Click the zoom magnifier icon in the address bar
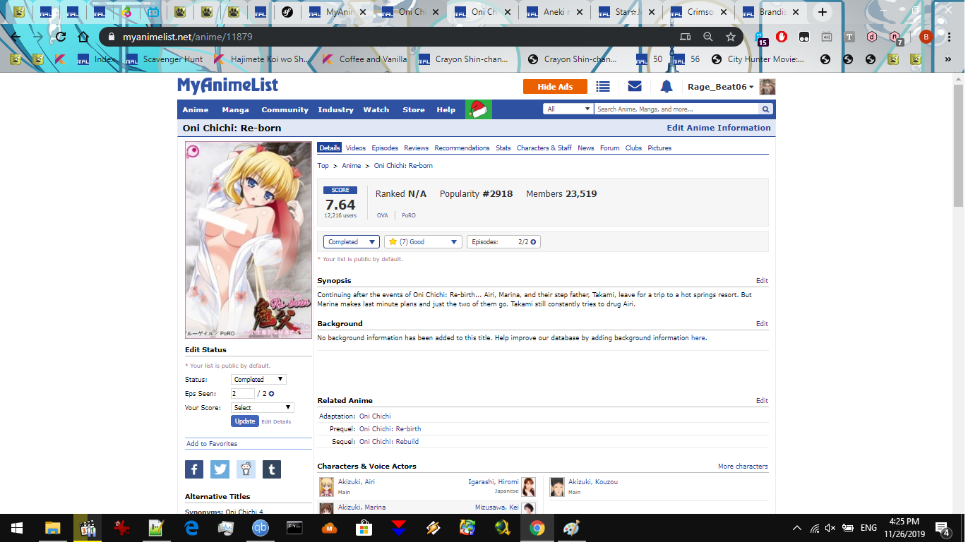 (708, 37)
